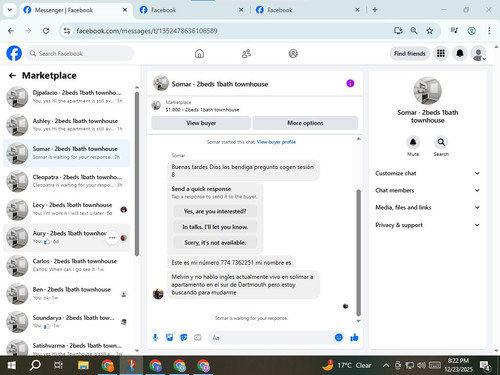Open the Menu grid icon
This screenshot has height=375, width=500.
coord(441,53)
